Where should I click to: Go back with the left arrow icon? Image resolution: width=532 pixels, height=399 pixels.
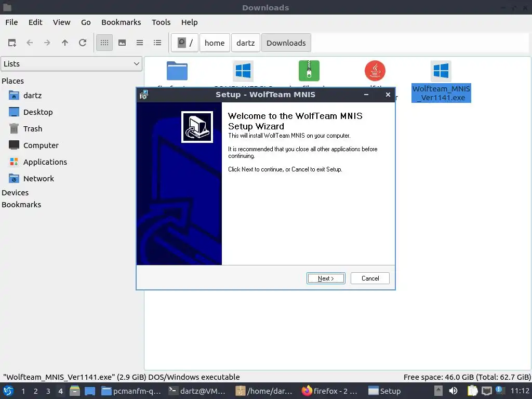30,43
